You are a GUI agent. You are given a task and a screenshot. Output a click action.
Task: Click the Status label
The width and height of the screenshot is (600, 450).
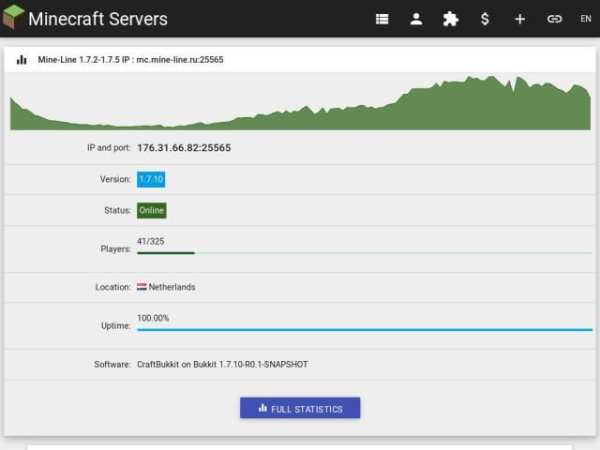point(117,210)
